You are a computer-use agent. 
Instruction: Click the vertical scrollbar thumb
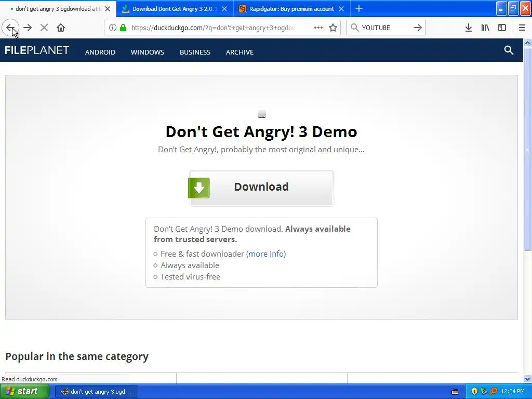pos(528,149)
